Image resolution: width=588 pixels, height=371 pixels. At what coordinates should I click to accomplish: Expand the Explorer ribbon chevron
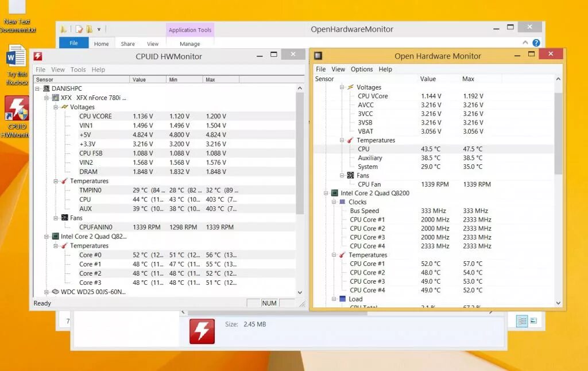point(525,42)
